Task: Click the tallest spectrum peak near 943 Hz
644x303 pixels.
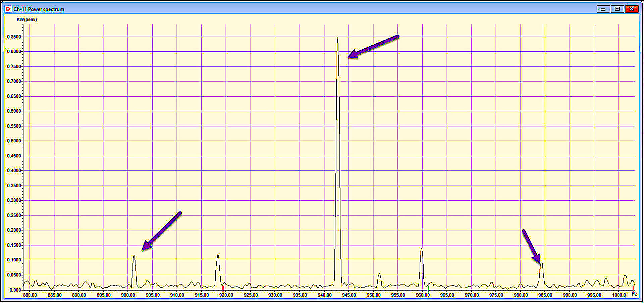Action: click(x=338, y=161)
